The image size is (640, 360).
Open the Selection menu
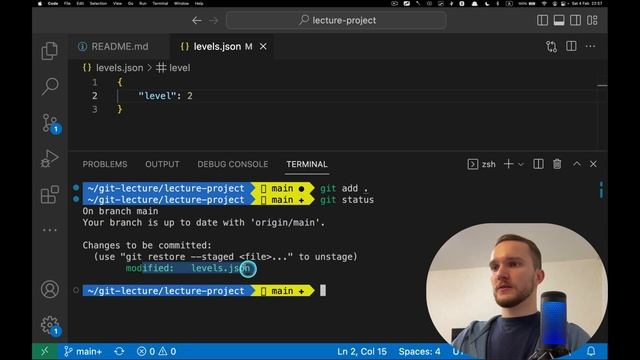[98, 3]
